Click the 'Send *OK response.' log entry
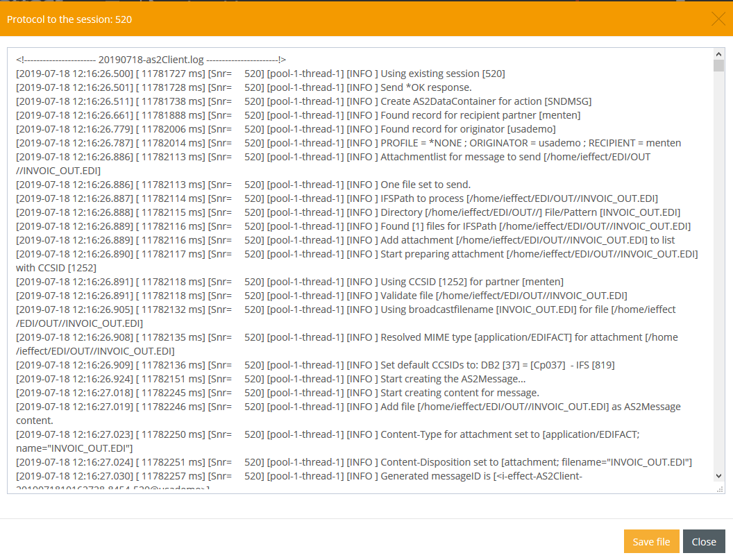The width and height of the screenshot is (733, 560). click(x=426, y=87)
